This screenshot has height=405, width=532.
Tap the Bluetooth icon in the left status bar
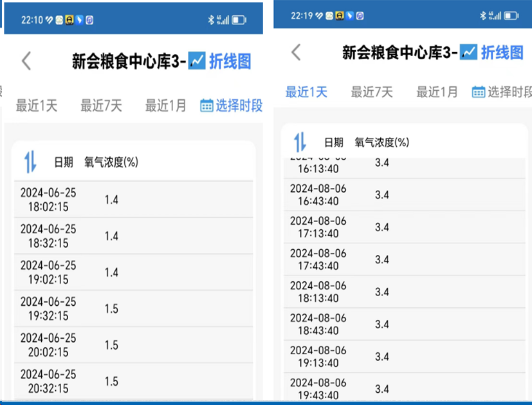click(x=210, y=20)
